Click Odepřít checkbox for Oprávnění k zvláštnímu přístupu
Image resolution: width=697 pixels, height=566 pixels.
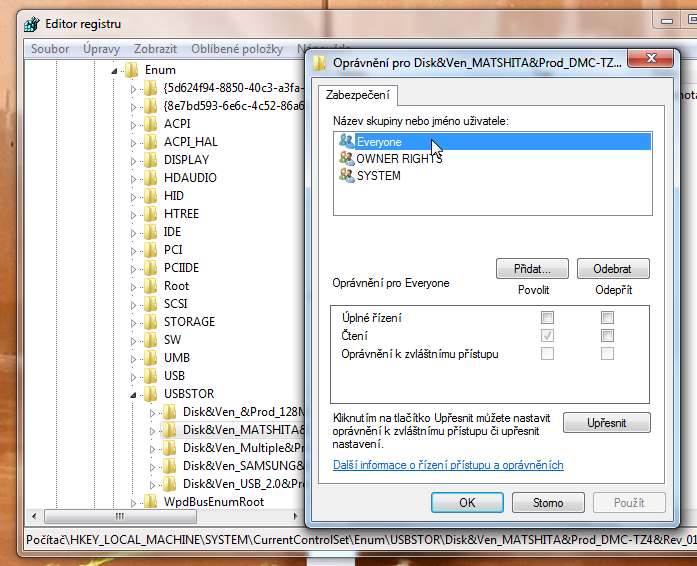pyautogui.click(x=607, y=354)
